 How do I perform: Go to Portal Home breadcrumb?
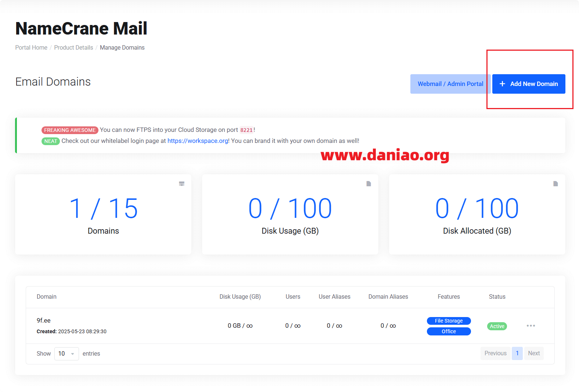[x=31, y=47]
